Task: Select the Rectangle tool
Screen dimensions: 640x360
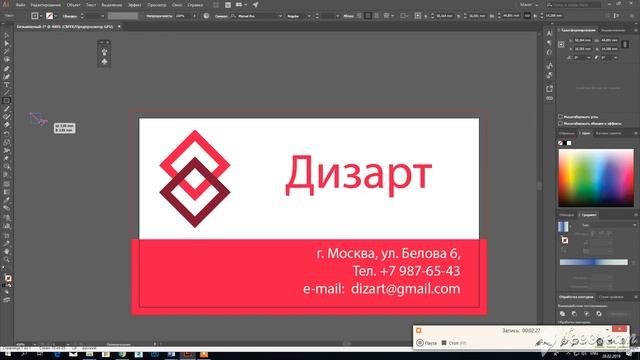Action: 7,100
